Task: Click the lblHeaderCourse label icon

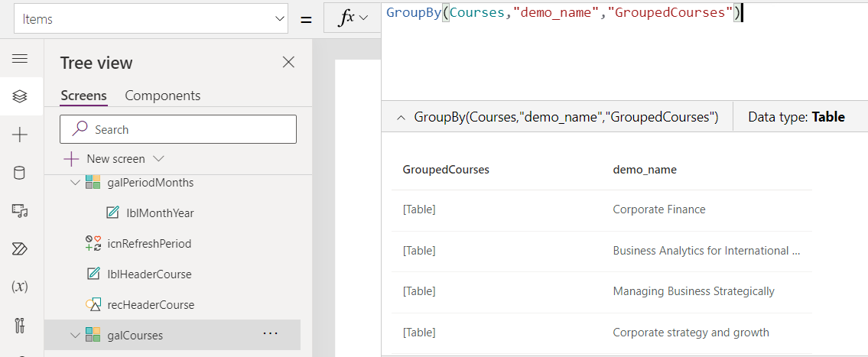Action: point(93,274)
